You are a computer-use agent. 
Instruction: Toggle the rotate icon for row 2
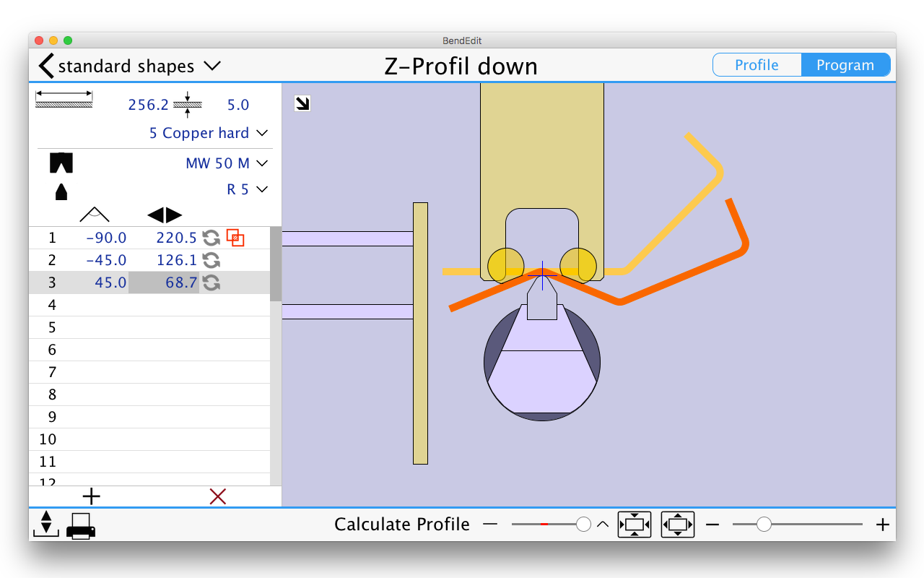tap(211, 260)
